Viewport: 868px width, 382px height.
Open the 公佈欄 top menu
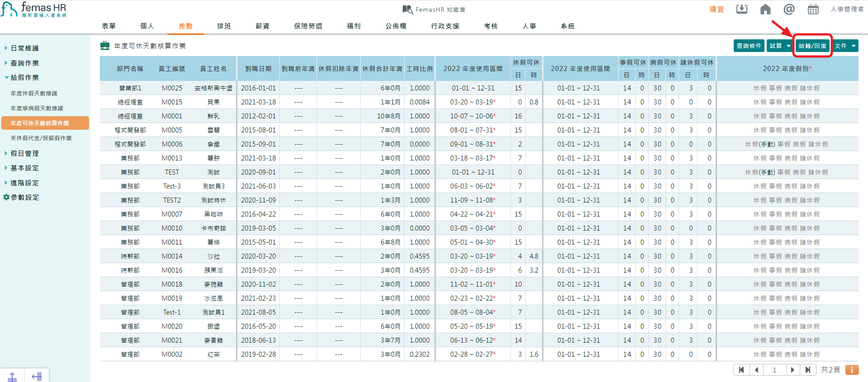pyautogui.click(x=396, y=26)
